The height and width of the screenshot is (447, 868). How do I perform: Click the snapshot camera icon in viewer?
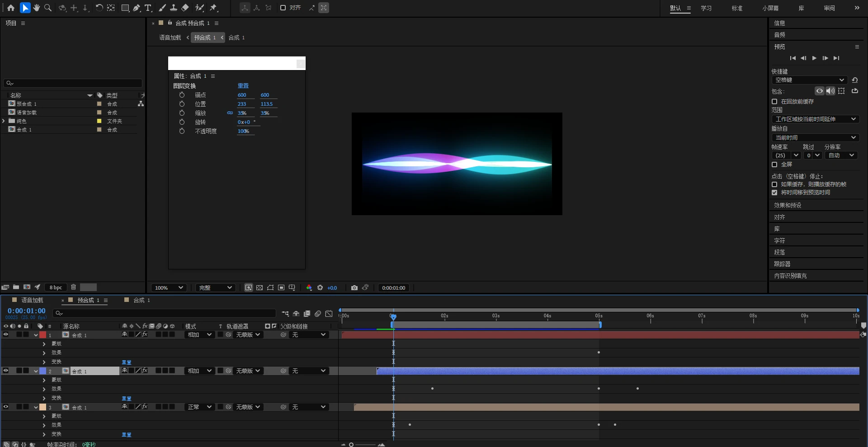tap(354, 287)
